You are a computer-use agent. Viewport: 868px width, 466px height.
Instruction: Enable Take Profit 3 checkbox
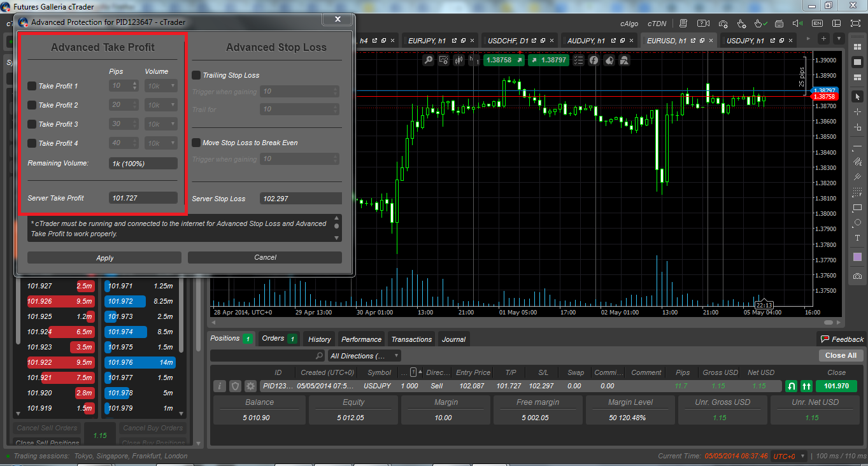pos(32,124)
